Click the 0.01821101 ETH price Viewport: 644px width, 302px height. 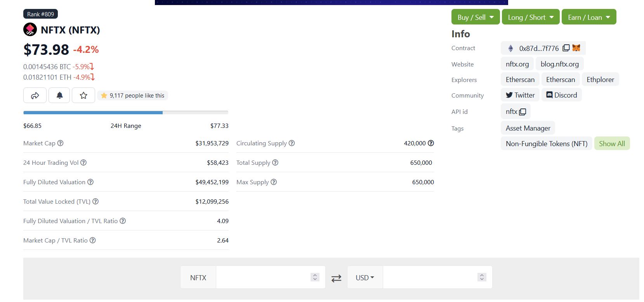point(47,77)
